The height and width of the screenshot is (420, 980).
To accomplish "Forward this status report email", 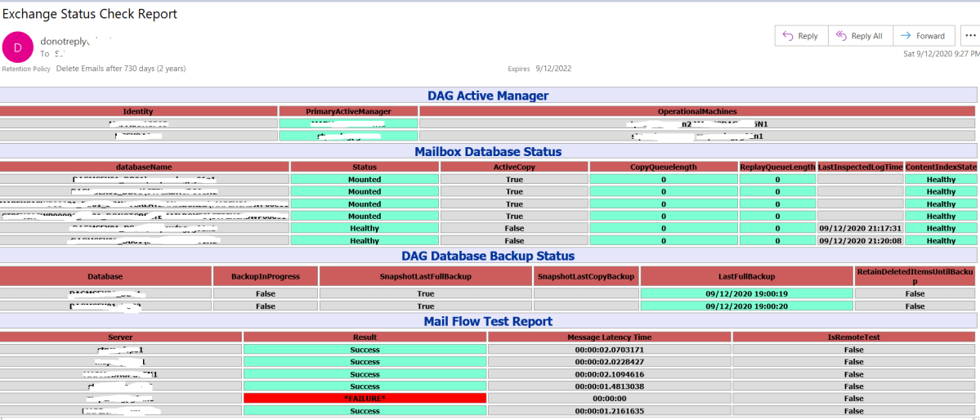I will (x=922, y=36).
